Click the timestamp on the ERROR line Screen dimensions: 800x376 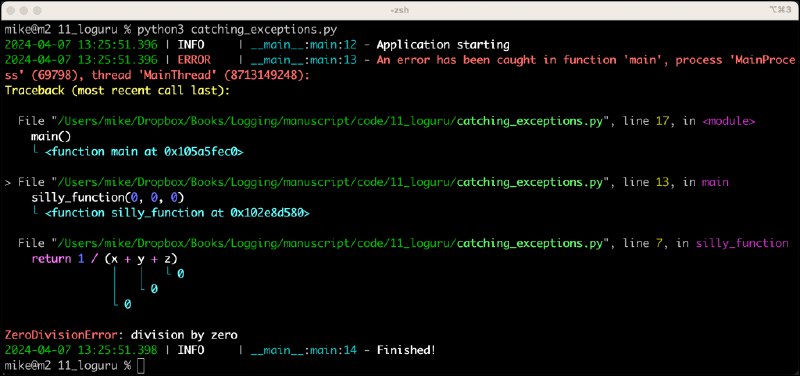tap(81, 60)
